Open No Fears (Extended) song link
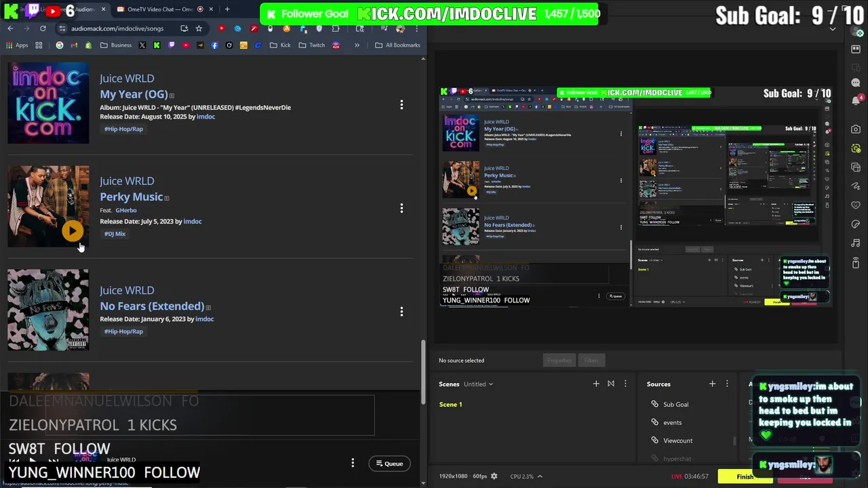Screen dimensions: 868x488 tap(152, 306)
